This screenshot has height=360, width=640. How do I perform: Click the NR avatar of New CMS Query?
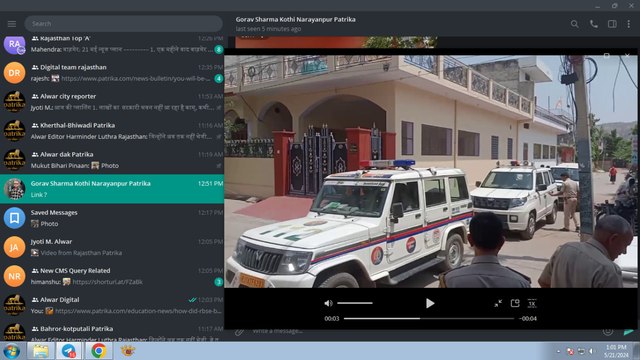[14, 276]
